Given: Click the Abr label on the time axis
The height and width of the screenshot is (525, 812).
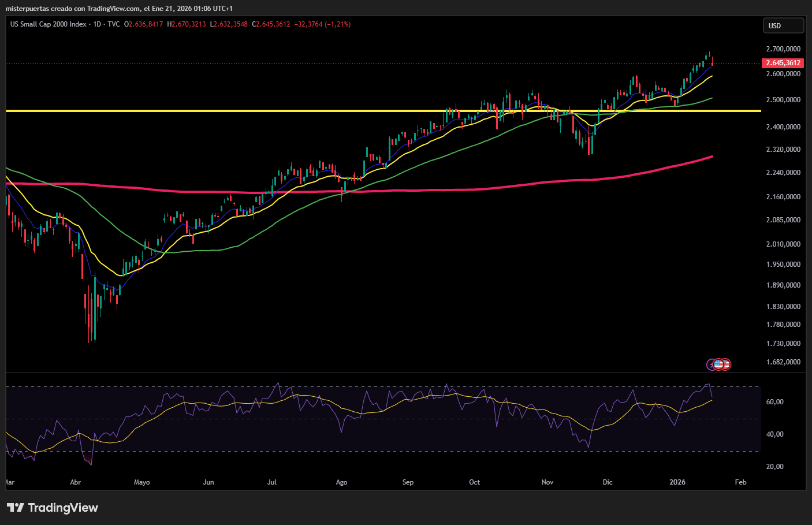Looking at the screenshot, I should tap(75, 482).
